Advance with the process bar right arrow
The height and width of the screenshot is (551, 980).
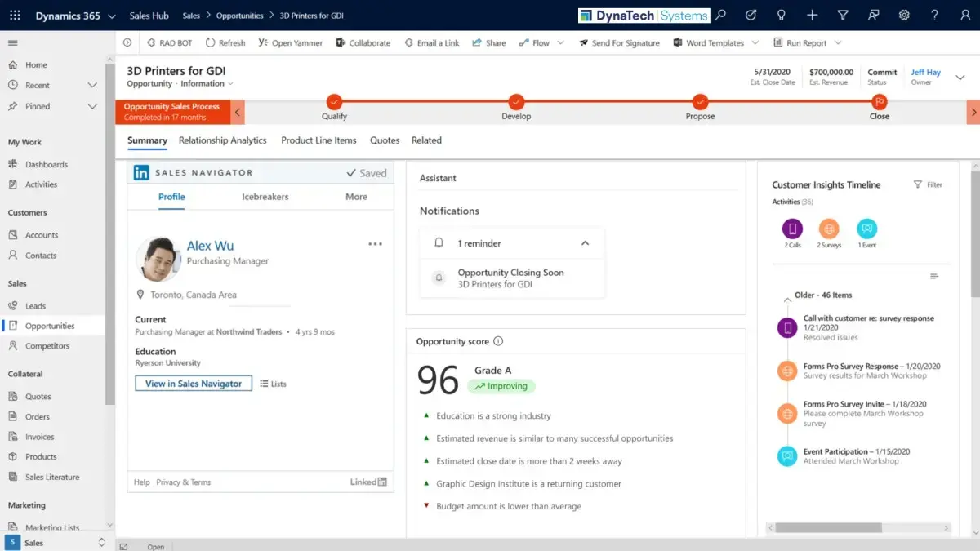point(973,112)
